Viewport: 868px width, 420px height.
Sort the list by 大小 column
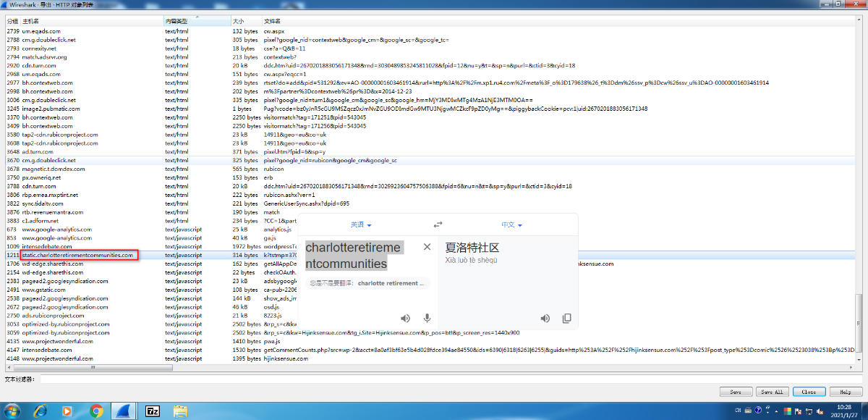(247, 22)
